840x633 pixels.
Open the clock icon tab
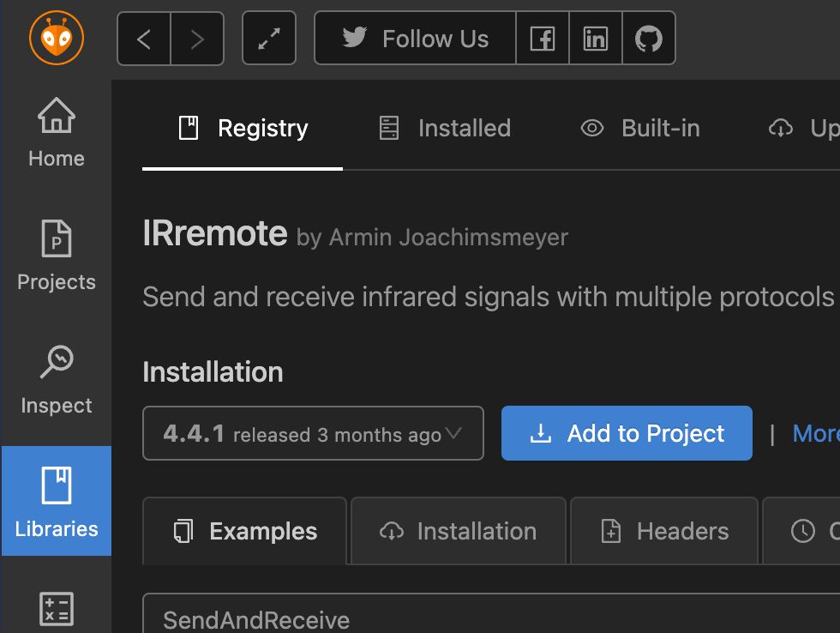coord(801,531)
